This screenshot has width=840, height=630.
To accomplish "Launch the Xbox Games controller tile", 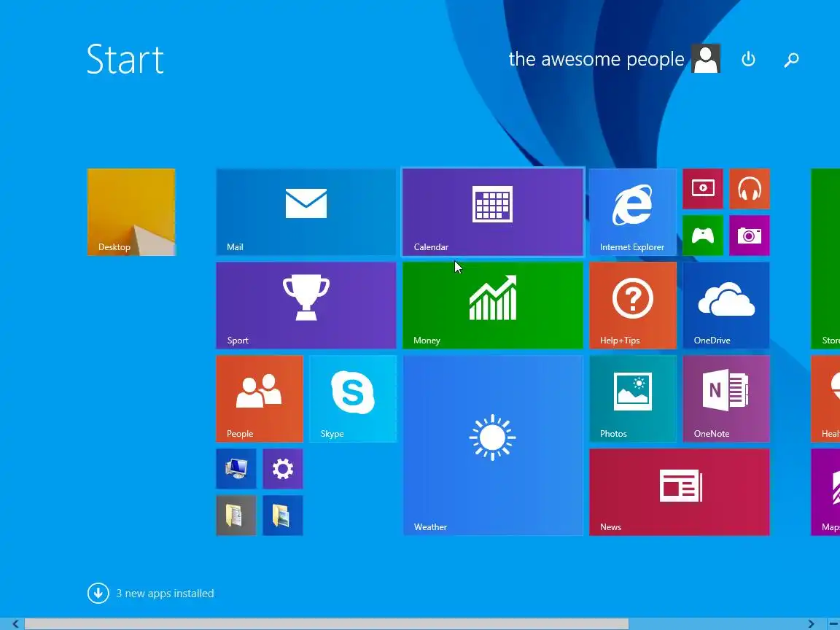I will (x=703, y=236).
